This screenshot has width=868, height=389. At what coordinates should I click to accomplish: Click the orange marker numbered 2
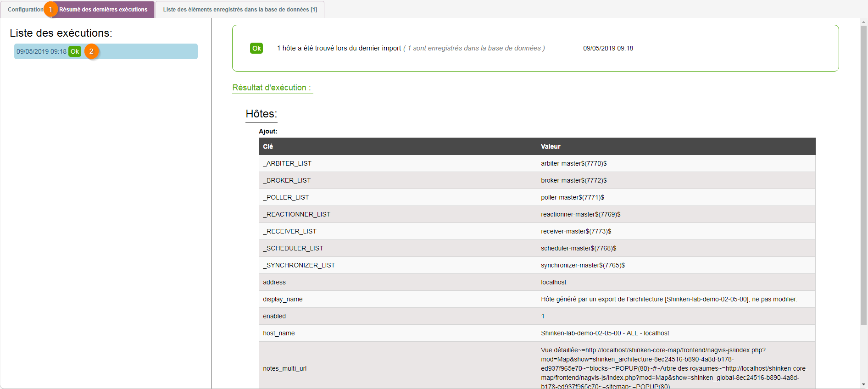[x=91, y=51]
